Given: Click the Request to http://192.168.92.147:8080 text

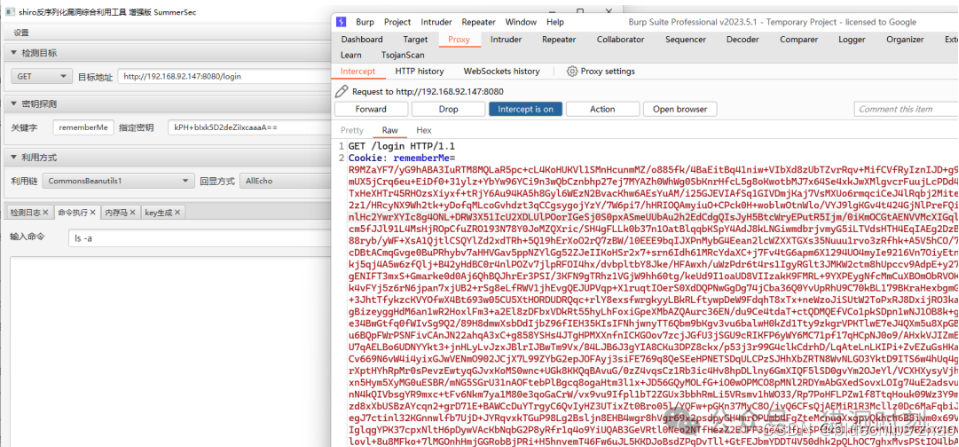Looking at the screenshot, I should (428, 92).
